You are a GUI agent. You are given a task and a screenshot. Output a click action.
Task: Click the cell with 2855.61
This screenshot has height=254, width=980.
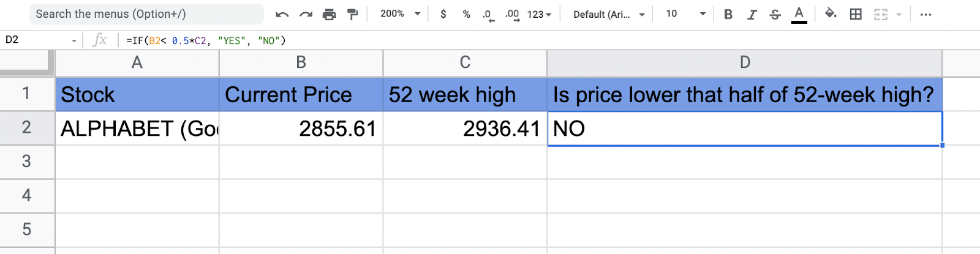pos(301,129)
